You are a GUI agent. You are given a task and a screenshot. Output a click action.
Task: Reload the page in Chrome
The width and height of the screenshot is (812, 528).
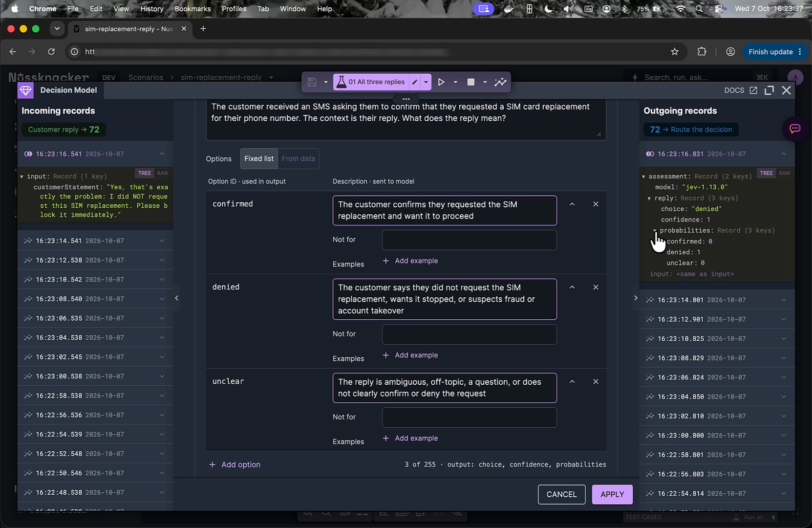pos(51,52)
